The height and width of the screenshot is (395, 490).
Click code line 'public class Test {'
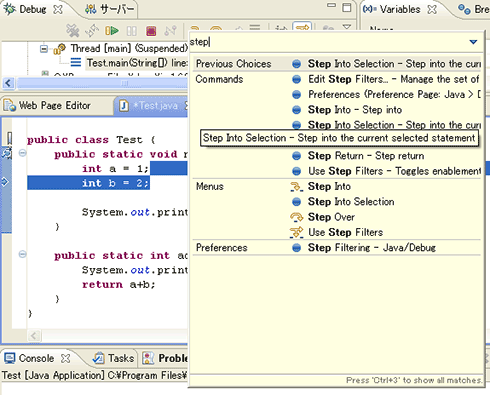91,140
